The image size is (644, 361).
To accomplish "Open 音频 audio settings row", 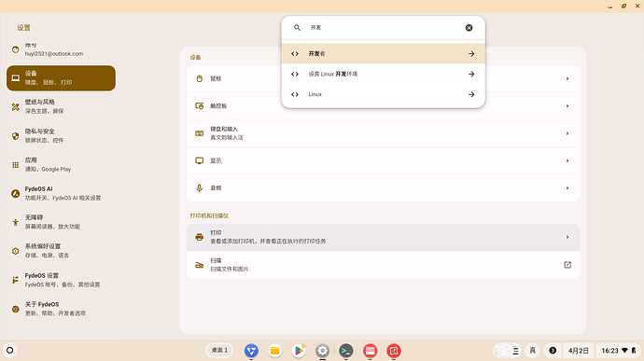I will click(383, 187).
